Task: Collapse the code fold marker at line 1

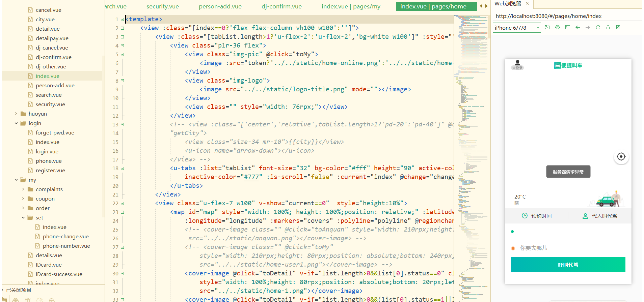Action: (123, 20)
